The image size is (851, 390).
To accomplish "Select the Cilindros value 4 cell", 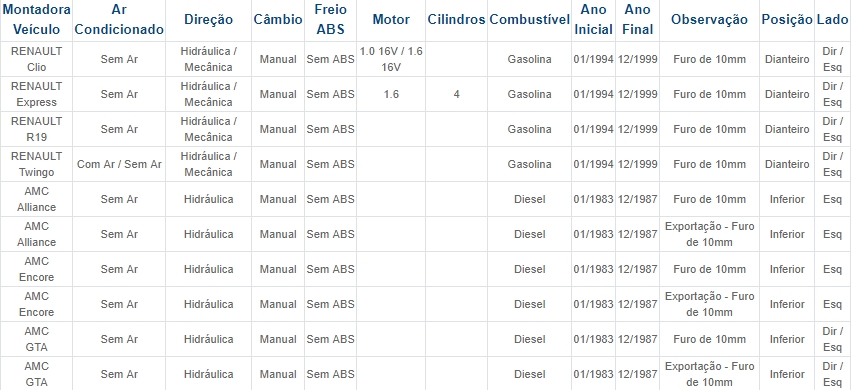I will tap(456, 94).
